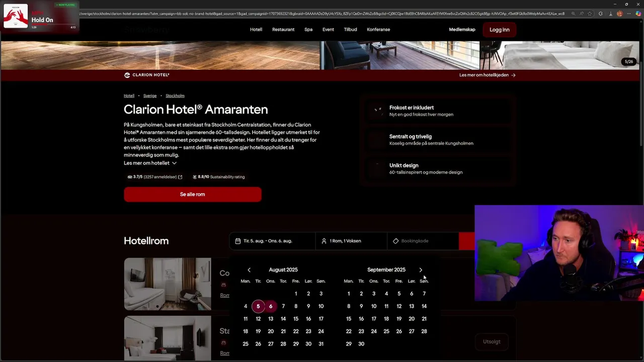
Task: Click the Stockholm breadcrumb link
Action: point(175,96)
